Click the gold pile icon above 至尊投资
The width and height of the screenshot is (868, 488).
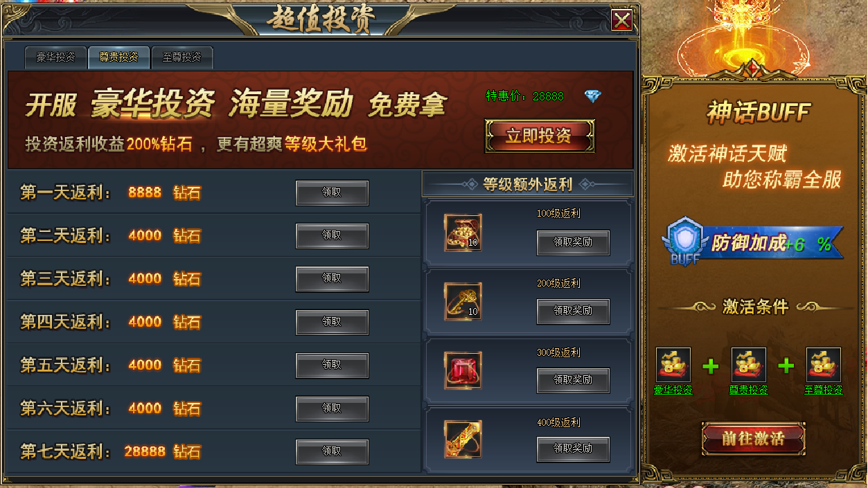click(824, 365)
